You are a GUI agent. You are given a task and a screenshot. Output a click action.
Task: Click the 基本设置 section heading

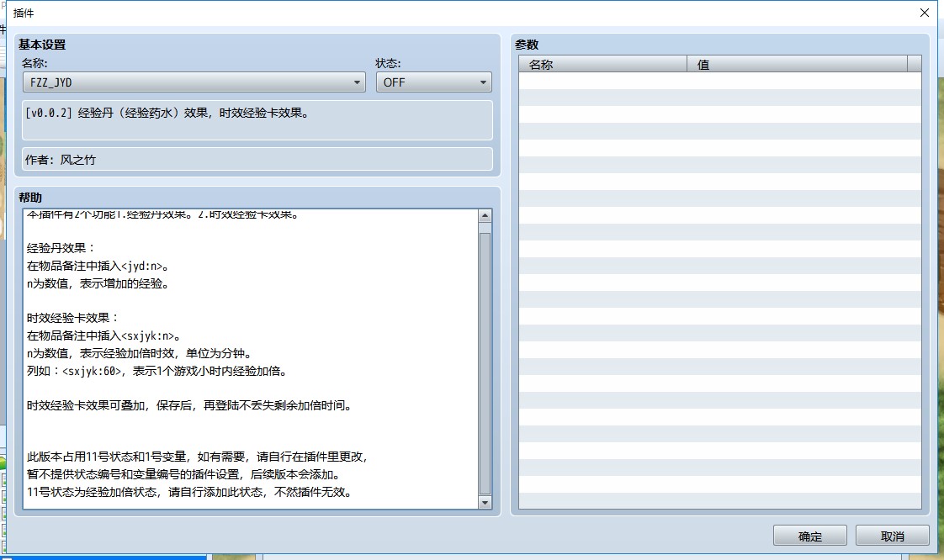tap(42, 45)
